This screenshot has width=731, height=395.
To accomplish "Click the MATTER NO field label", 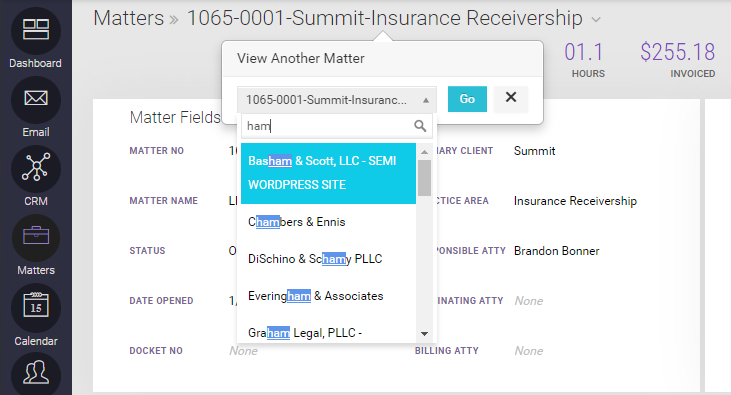I will (x=157, y=151).
